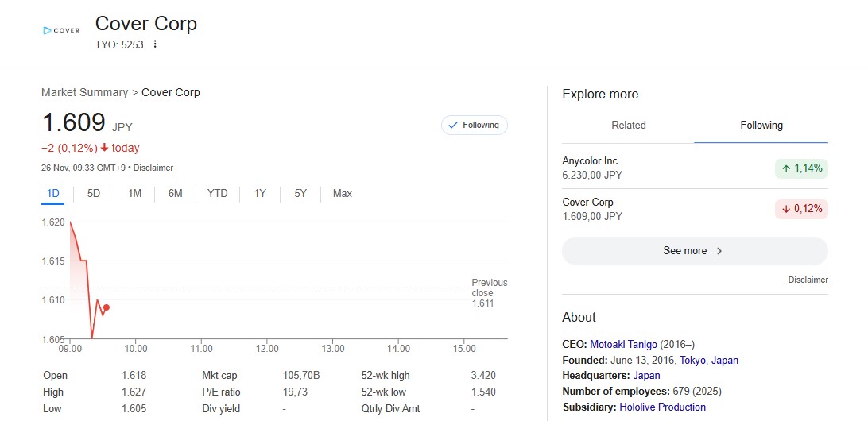Click the About heading
This screenshot has width=868, height=421.
click(579, 317)
